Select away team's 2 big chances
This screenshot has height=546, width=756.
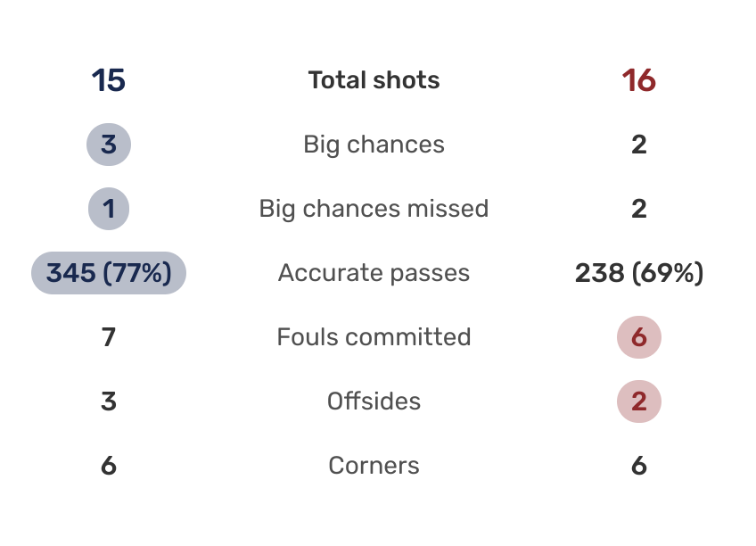[x=639, y=145]
